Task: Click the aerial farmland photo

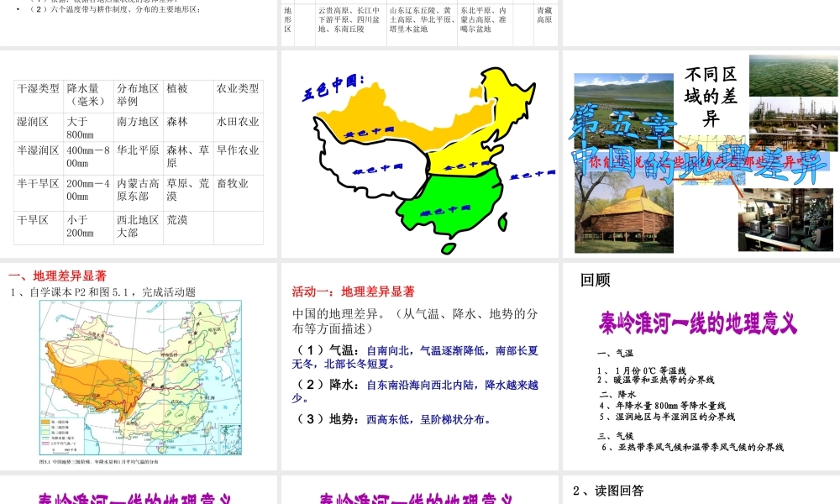Action: [x=794, y=75]
